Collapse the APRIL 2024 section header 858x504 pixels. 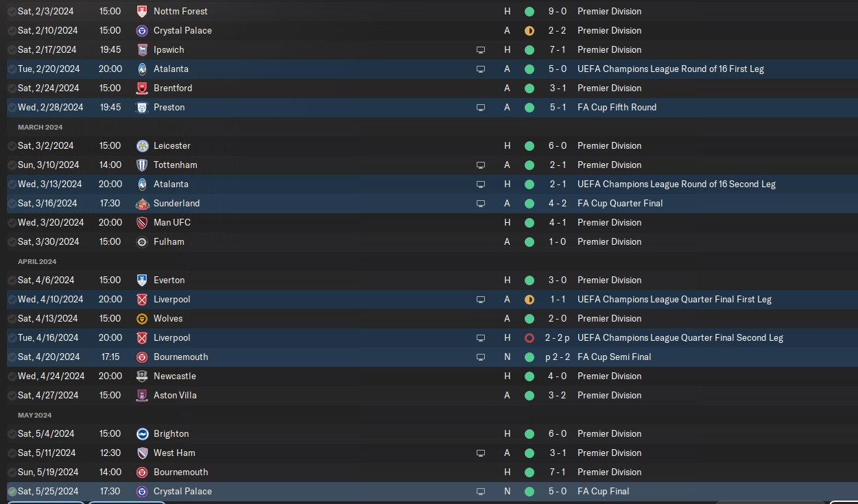(37, 262)
